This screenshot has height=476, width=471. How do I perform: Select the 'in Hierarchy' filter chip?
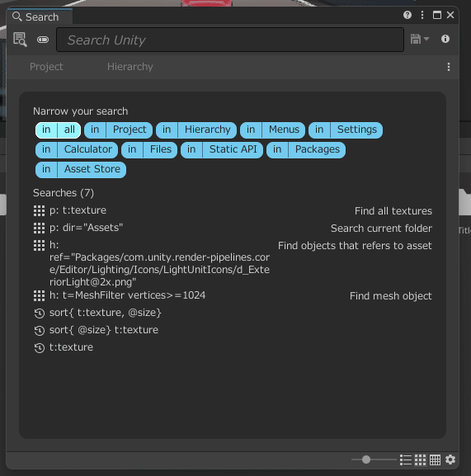click(x=196, y=130)
